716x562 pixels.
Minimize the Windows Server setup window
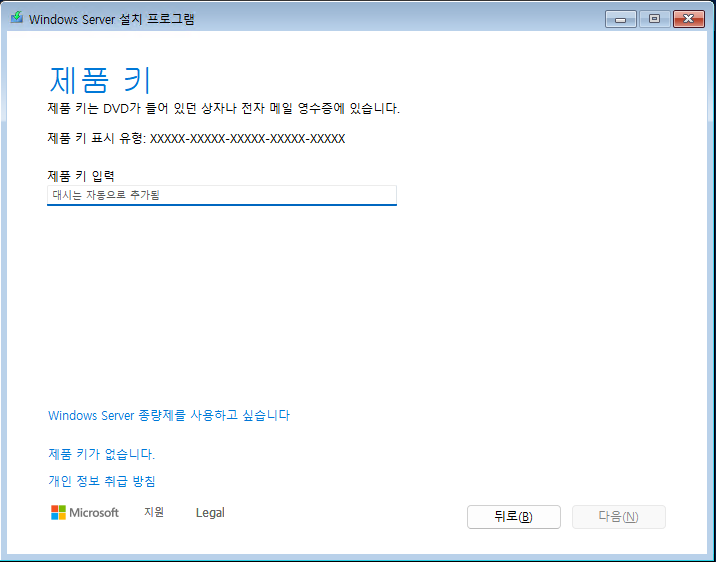click(x=621, y=19)
